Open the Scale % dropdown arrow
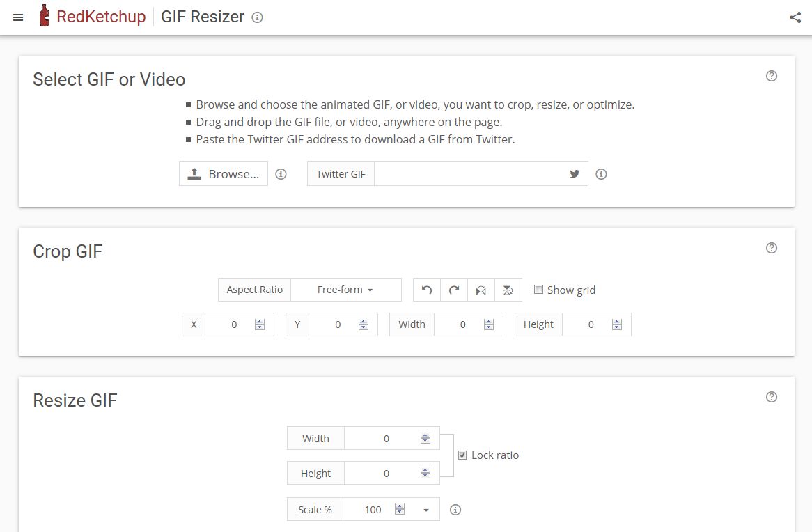 point(425,509)
